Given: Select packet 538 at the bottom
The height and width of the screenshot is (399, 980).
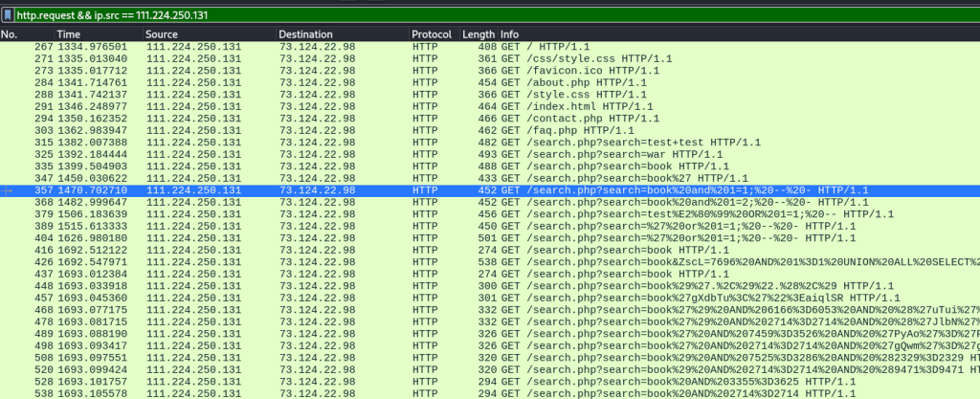Looking at the screenshot, I should 479,393.
